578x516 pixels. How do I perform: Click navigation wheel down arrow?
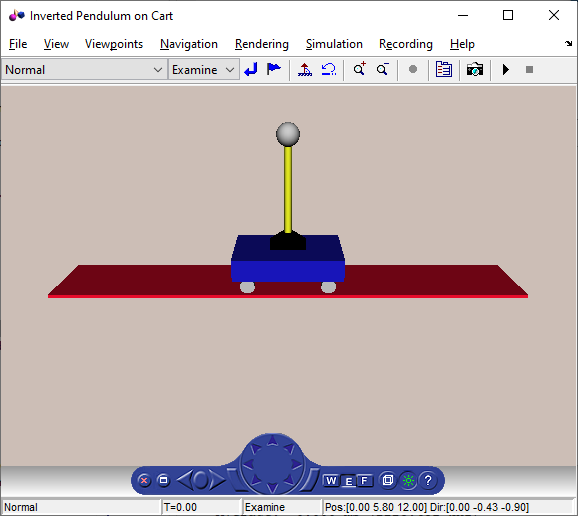(x=272, y=488)
